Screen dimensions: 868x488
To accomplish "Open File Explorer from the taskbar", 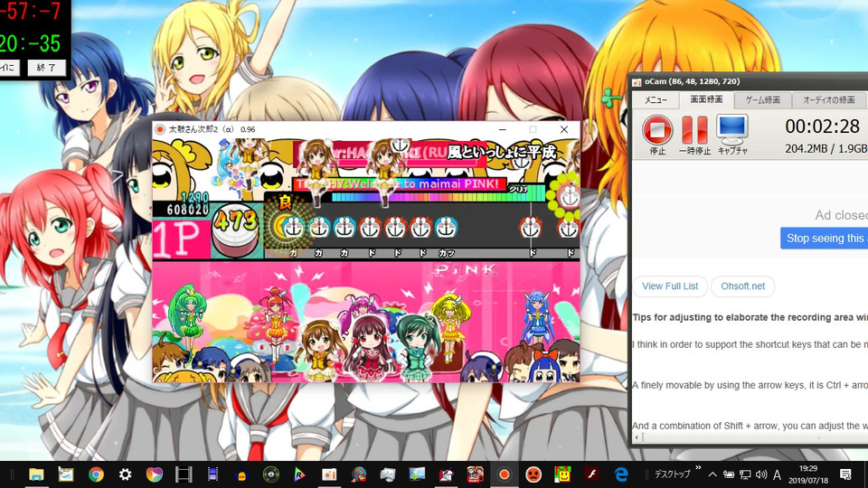I will tap(36, 474).
